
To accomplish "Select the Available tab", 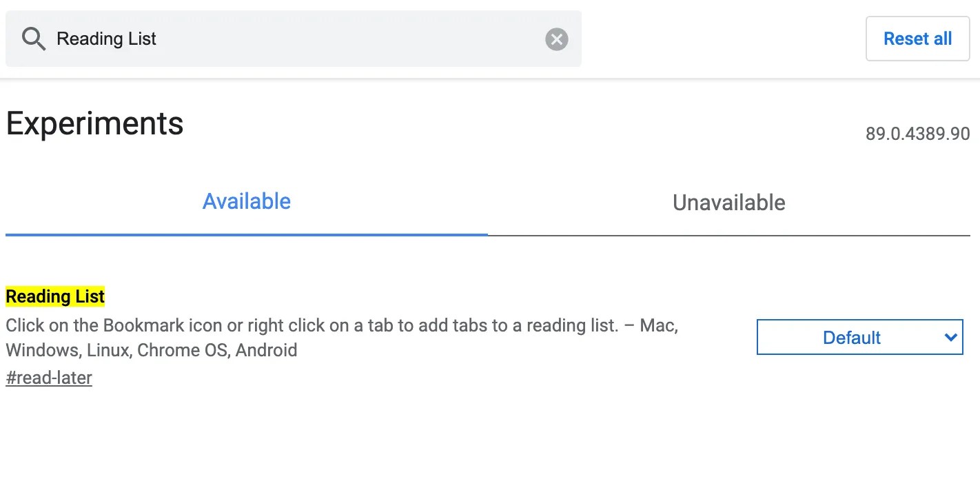I will click(x=246, y=201).
